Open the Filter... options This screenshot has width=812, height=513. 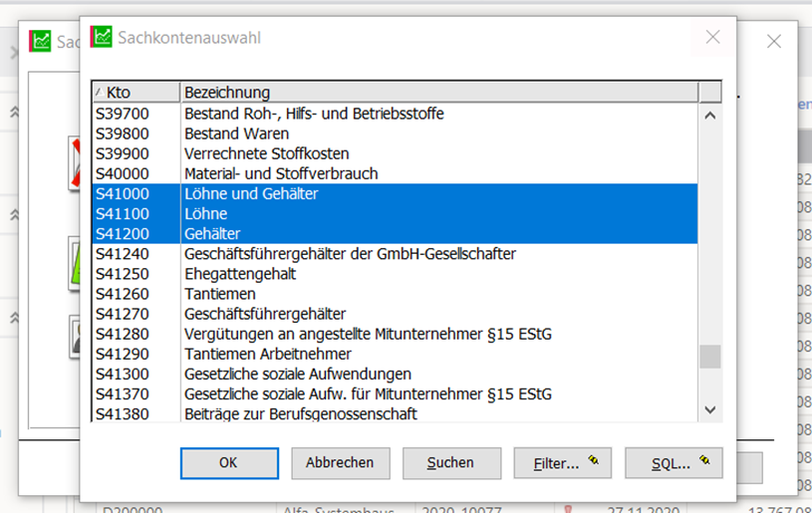click(x=562, y=462)
